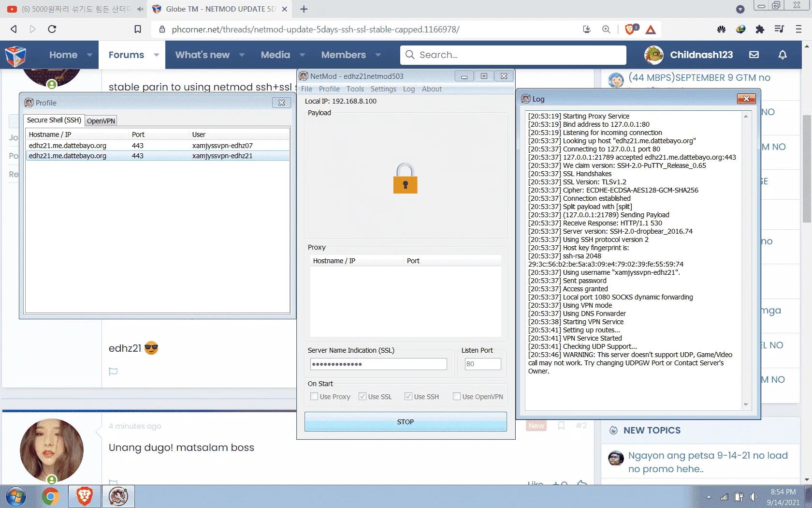Report the edhz21 post via flag icon
The image size is (812, 508).
point(113,372)
